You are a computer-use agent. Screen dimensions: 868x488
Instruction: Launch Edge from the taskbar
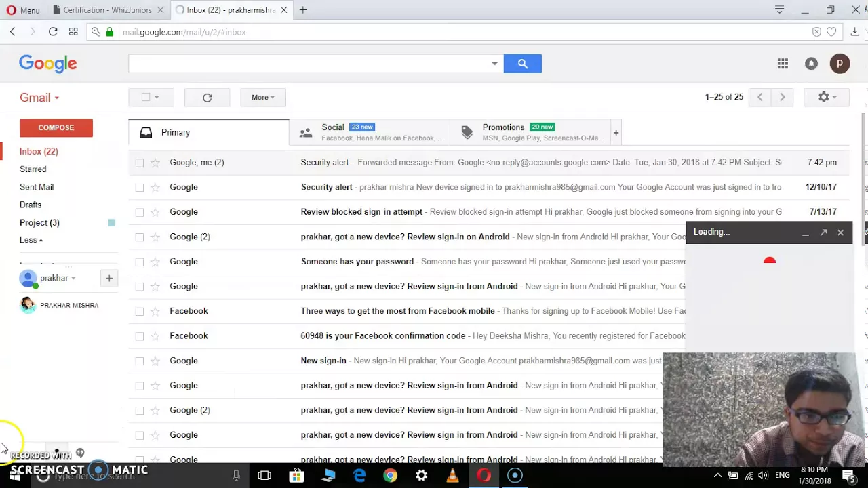(x=359, y=476)
